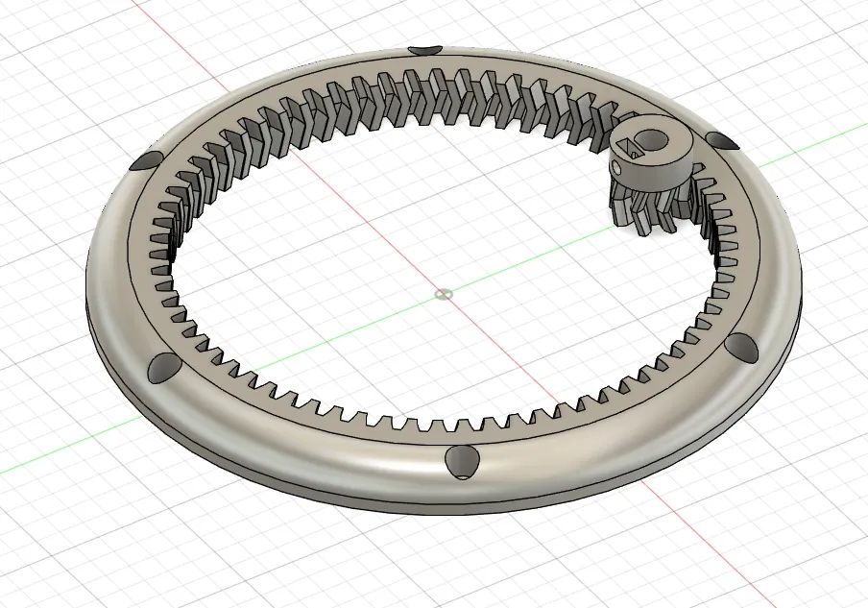
Task: Select the rectangular nut-trap pocket on pinion top
Action: click(x=628, y=147)
